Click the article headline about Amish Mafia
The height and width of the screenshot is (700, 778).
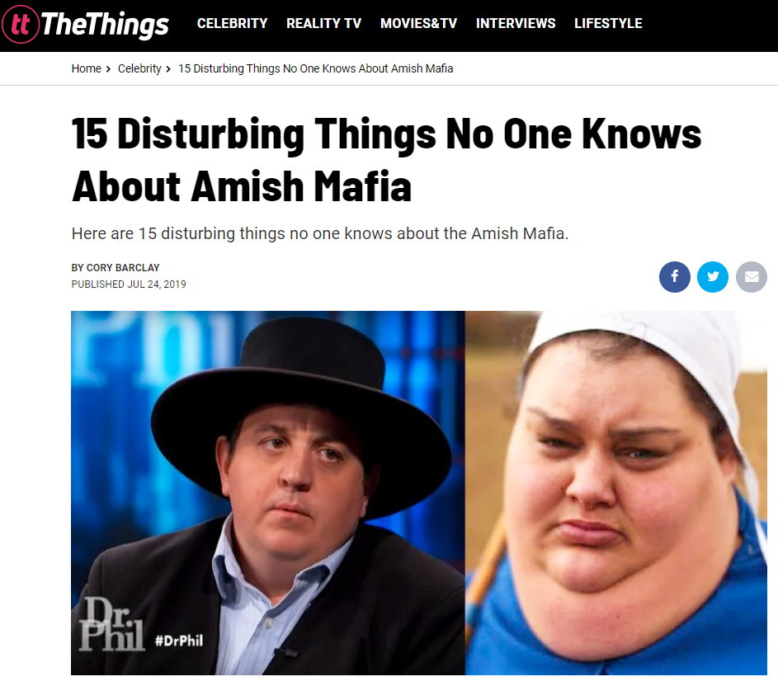tap(386, 160)
